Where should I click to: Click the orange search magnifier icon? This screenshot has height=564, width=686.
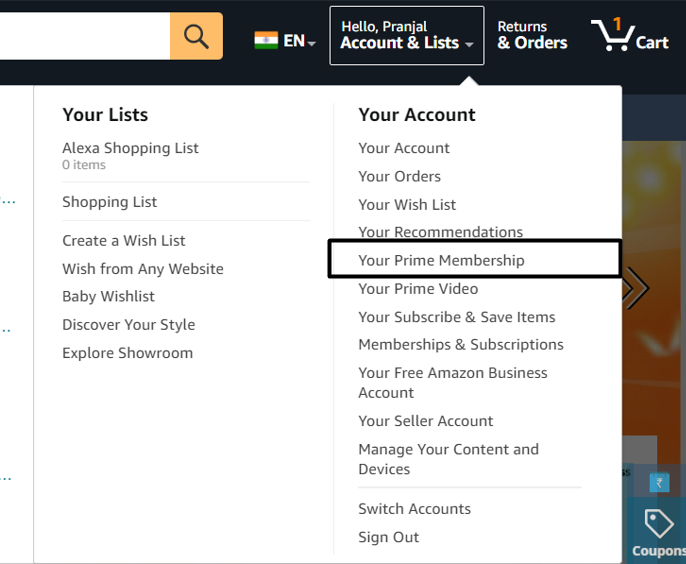[x=196, y=36]
